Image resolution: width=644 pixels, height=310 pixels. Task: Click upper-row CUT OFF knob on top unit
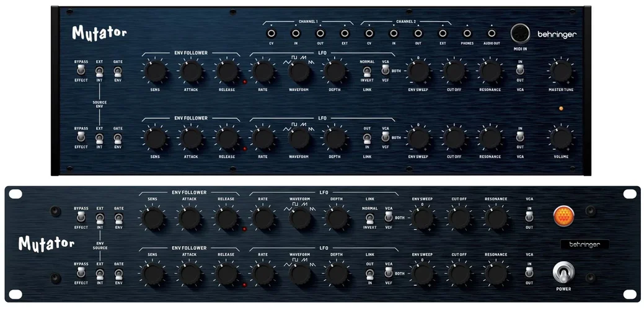click(454, 71)
